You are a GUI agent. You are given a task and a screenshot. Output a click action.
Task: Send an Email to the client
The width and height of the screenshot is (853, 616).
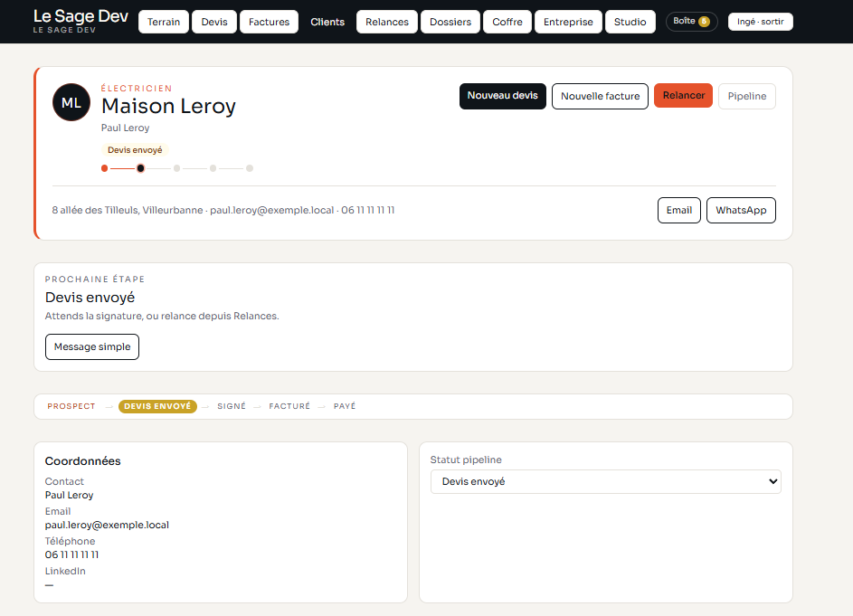point(679,210)
